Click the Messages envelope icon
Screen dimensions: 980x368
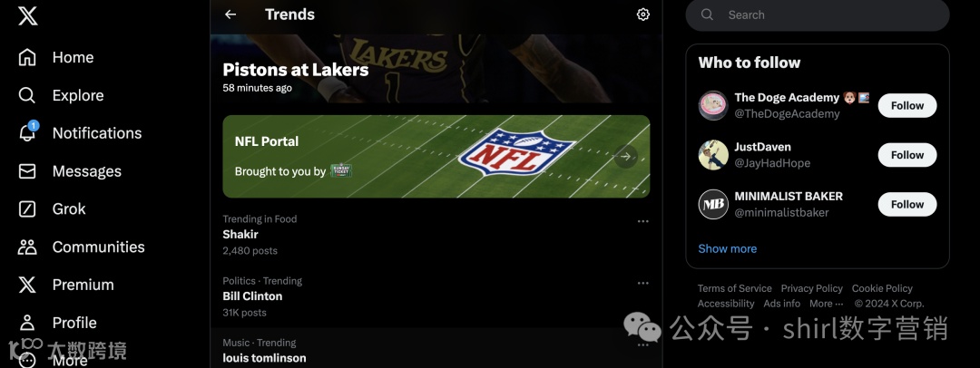[27, 171]
